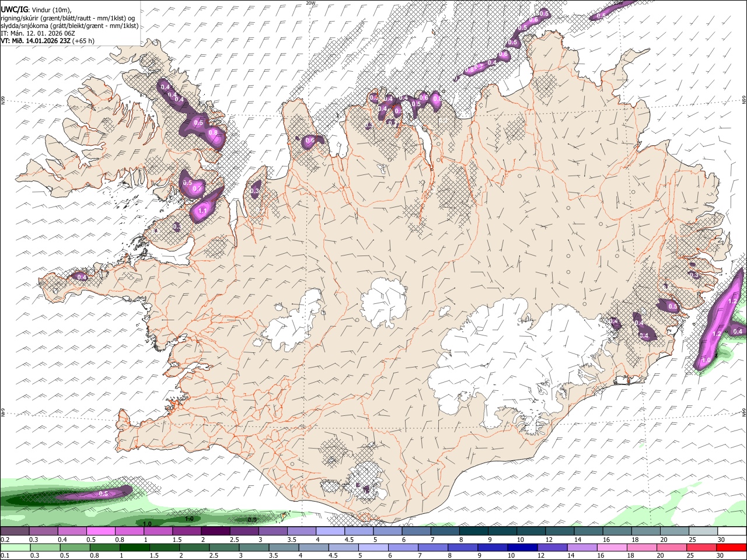Pick the bright pink 0.5–0.8 swatch, upper scale
This screenshot has height=560, width=747.
[x=101, y=531]
